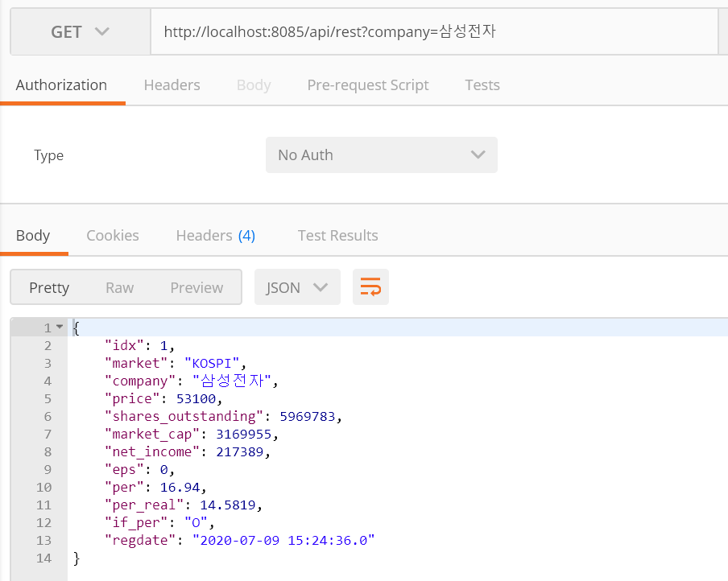
Task: Click line number 14 in the gutter
Action: click(x=43, y=558)
